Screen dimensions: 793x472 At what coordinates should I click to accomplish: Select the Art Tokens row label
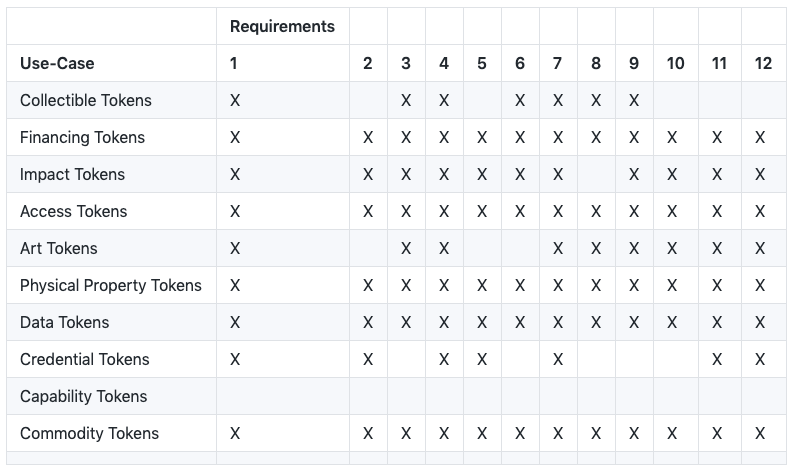coord(59,248)
